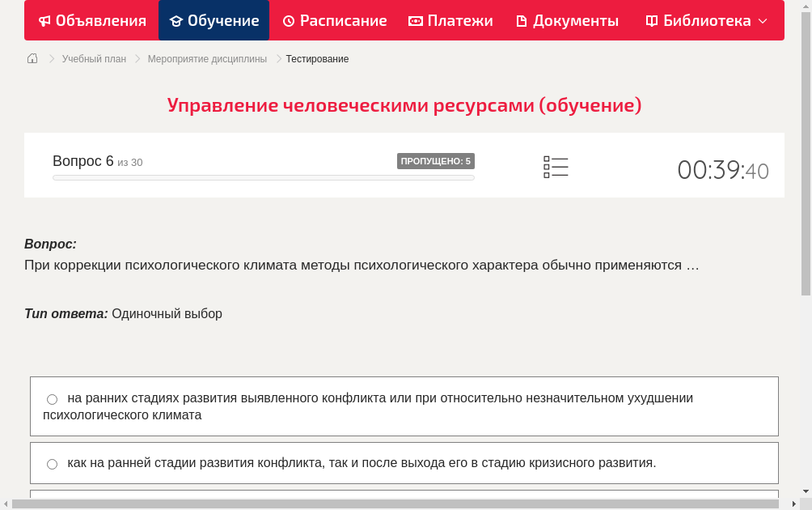The height and width of the screenshot is (510, 812).
Task: Click the question progress bar
Action: pos(263,177)
